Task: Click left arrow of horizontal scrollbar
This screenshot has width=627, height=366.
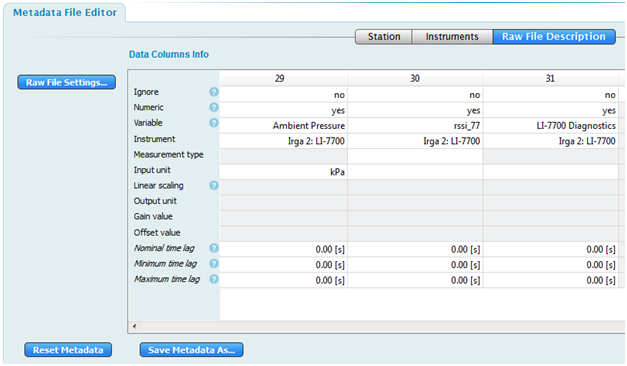Action: [134, 326]
